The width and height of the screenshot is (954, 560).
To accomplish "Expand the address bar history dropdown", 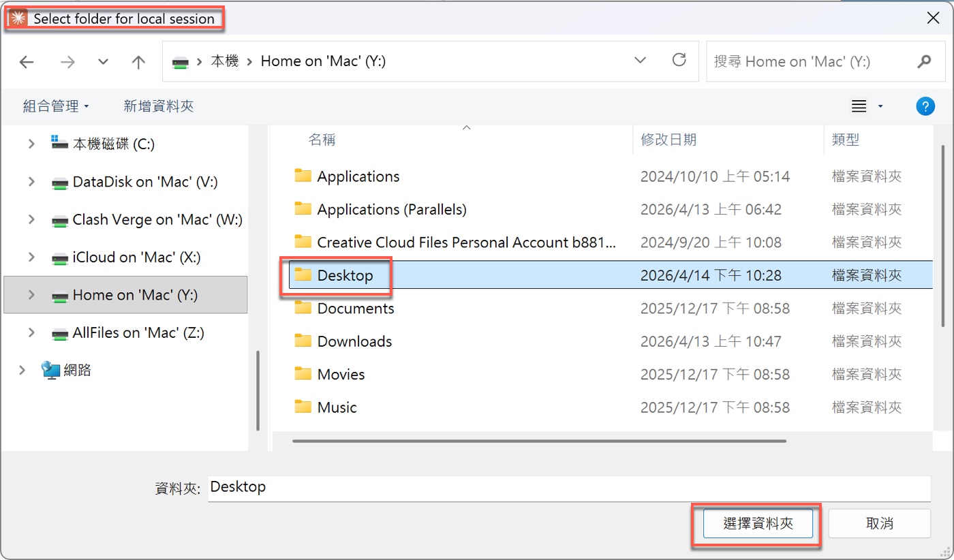I will click(x=640, y=61).
